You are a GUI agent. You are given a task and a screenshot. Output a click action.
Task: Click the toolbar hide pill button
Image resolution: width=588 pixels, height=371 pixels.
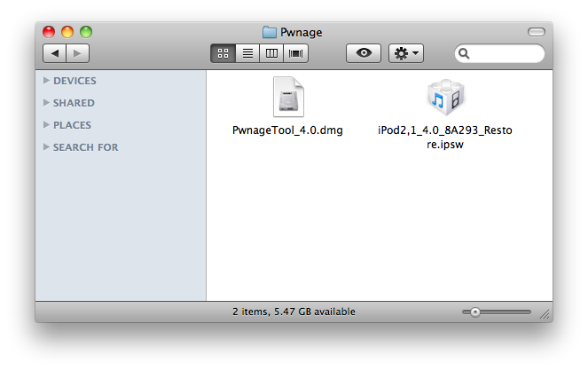coord(535,32)
